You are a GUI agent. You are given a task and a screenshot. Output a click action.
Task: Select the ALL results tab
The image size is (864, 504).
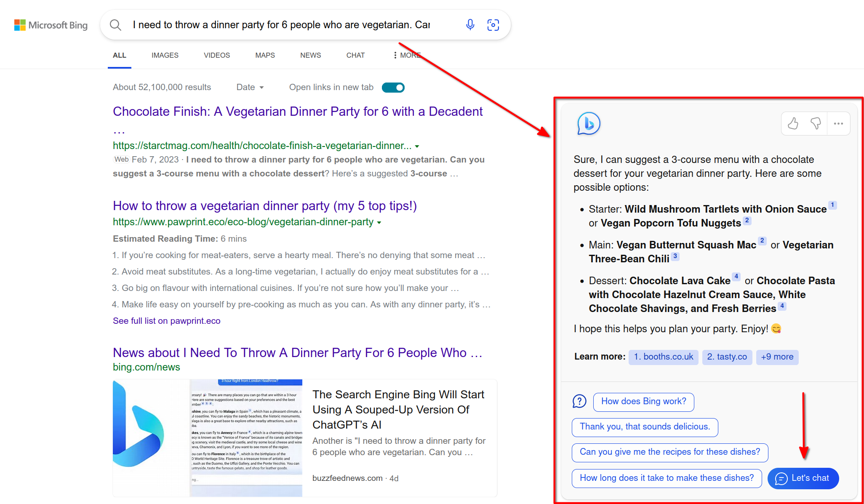tap(120, 55)
